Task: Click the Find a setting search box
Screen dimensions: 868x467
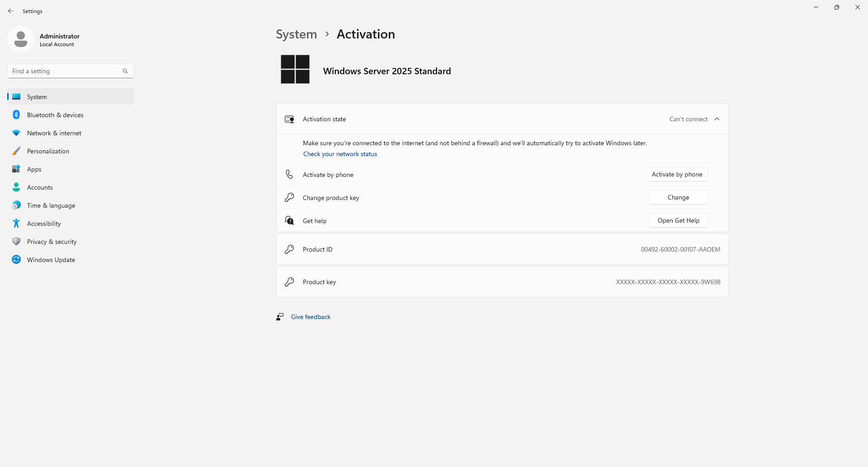Action: pyautogui.click(x=66, y=71)
